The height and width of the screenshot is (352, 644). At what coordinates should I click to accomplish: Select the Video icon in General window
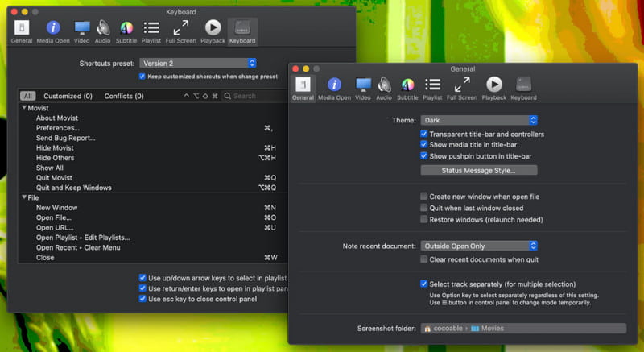pos(363,87)
